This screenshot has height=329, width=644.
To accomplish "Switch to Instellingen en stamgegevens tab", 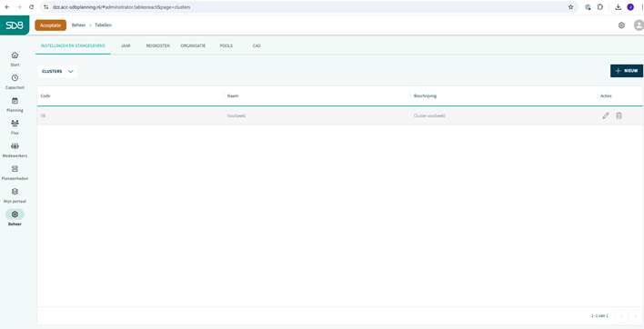I will point(73,46).
